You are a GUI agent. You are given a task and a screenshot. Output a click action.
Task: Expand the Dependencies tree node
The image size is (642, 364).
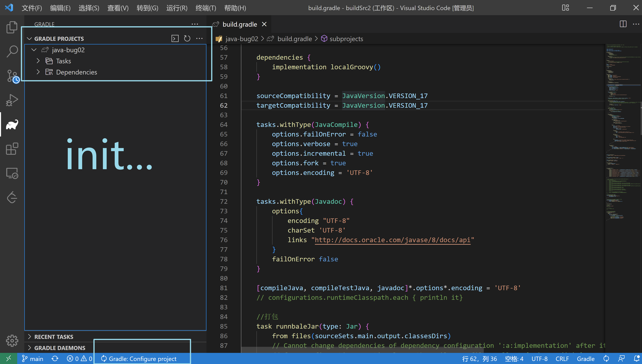(x=38, y=72)
